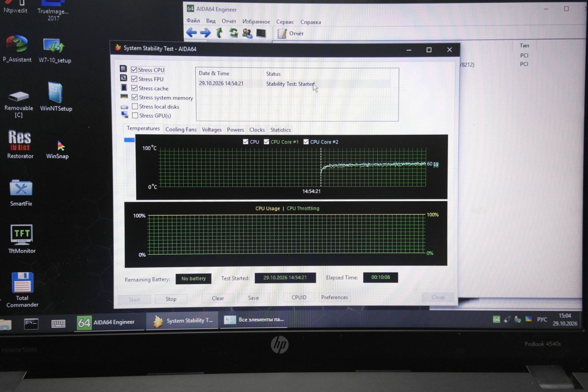The height and width of the screenshot is (392, 588).
Task: Click the green up-level arrow icon
Action: point(219,33)
